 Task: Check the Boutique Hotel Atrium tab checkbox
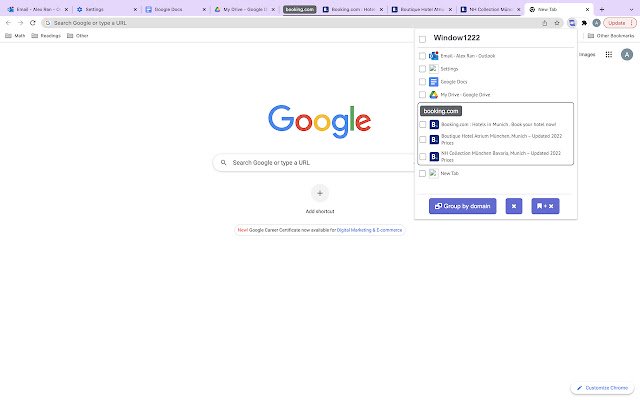422,140
